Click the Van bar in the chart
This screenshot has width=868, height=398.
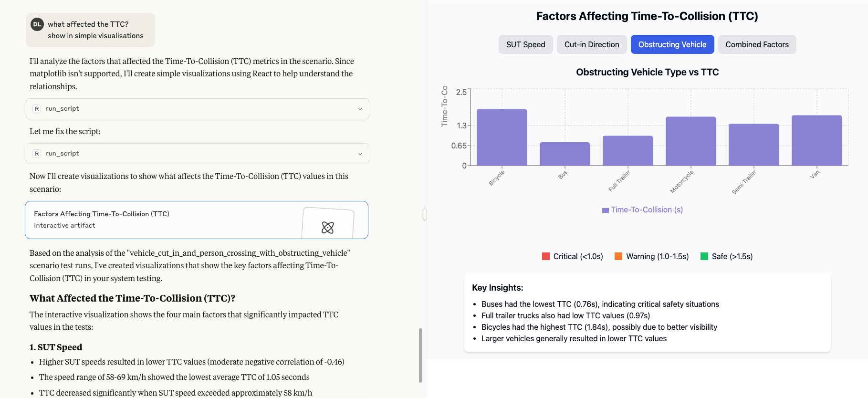[816, 140]
